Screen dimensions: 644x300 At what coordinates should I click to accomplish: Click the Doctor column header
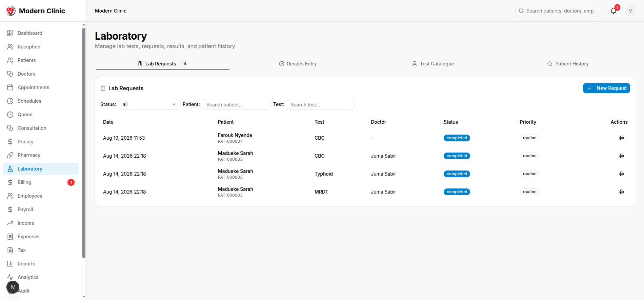tap(379, 122)
